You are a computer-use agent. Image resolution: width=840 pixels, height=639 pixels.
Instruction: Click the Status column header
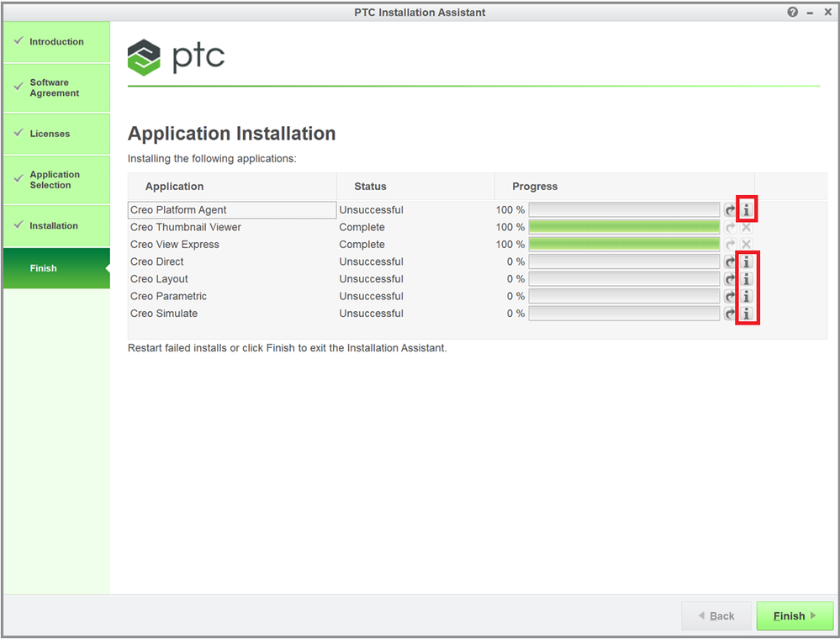click(x=415, y=187)
